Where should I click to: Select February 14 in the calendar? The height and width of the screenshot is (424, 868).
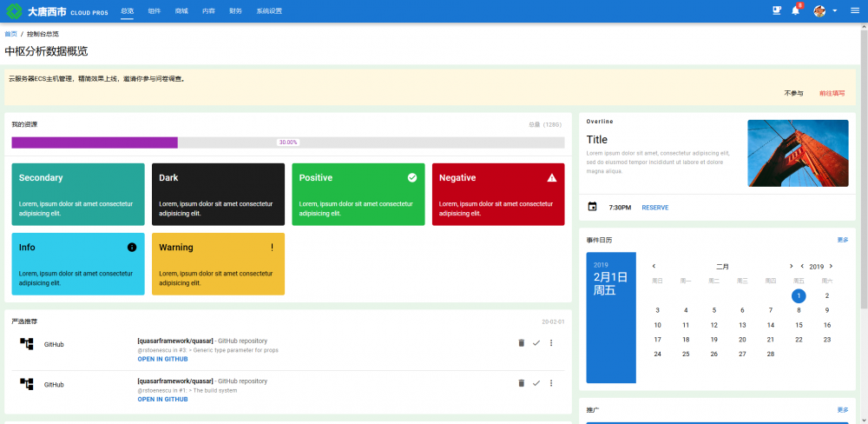(x=771, y=325)
